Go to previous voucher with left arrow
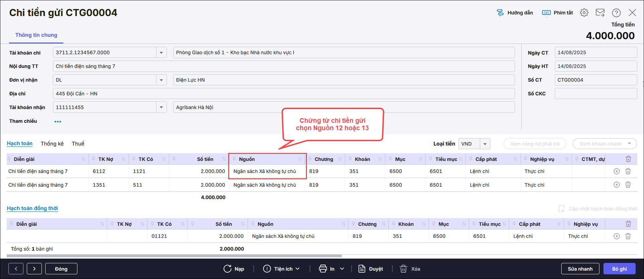The height and width of the screenshot is (279, 644). (16, 269)
